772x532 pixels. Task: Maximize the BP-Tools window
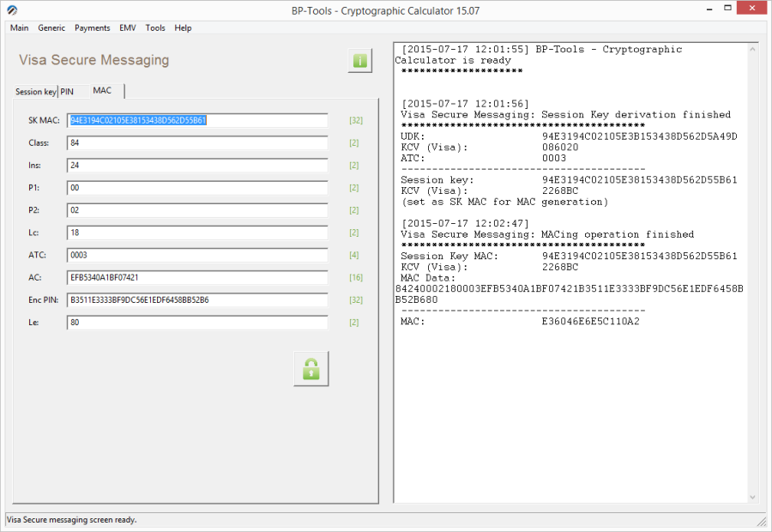[x=727, y=9]
